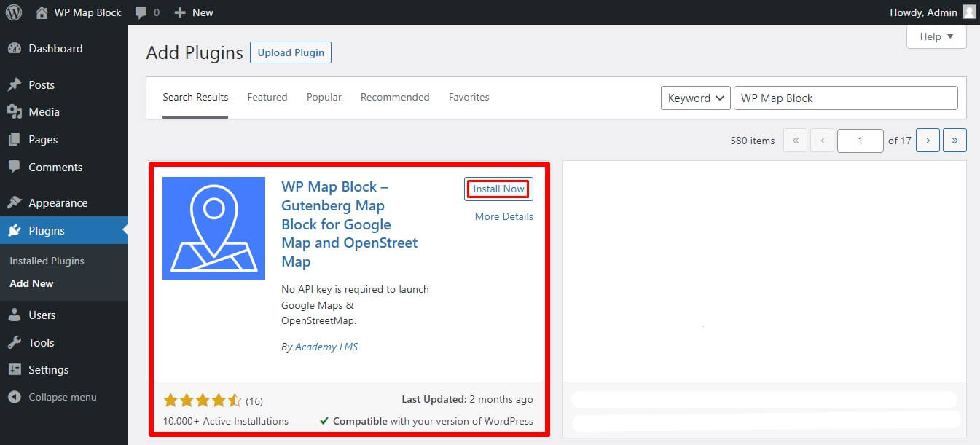View More Details for WP Map Block
This screenshot has width=980, height=445.
click(x=503, y=216)
